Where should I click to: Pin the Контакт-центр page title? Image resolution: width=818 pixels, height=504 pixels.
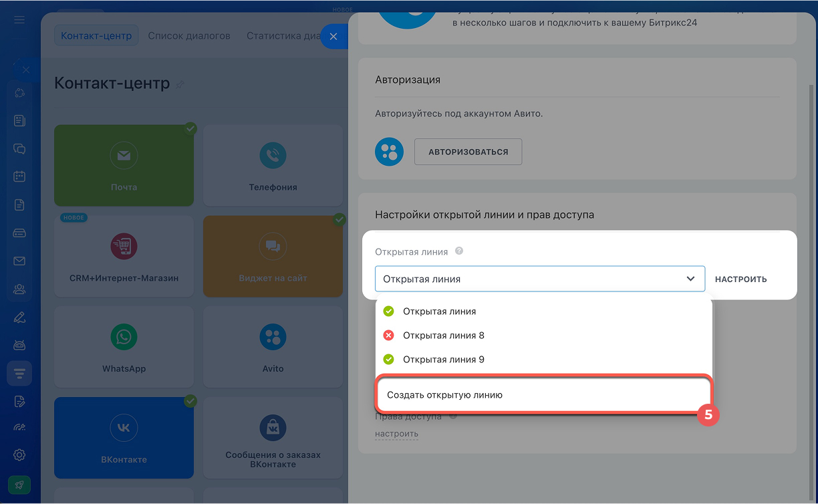[180, 84]
